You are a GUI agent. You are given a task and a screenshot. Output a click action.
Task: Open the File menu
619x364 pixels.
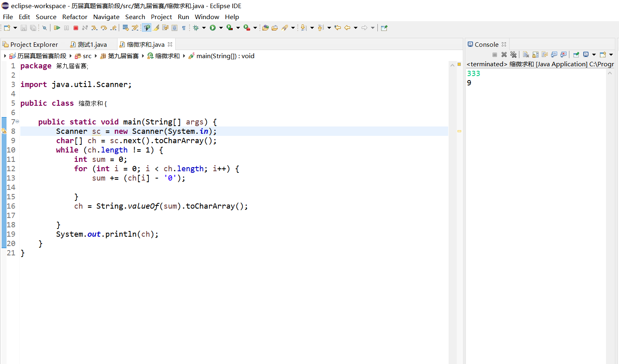coord(8,17)
